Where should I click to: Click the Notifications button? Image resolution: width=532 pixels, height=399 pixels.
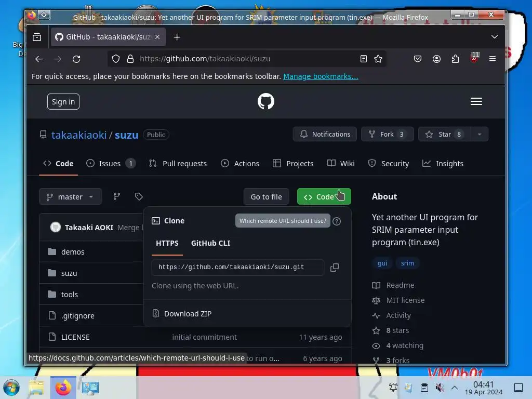(325, 135)
